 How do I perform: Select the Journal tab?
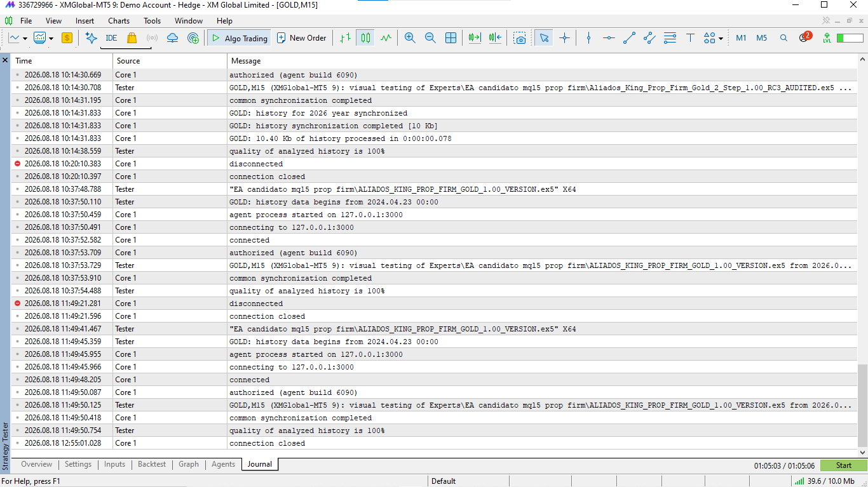pos(260,464)
